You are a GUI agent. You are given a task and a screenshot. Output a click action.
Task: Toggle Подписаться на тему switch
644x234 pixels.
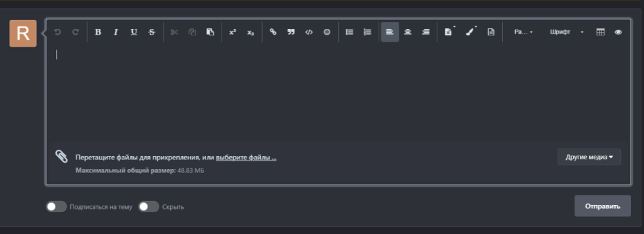[56, 206]
